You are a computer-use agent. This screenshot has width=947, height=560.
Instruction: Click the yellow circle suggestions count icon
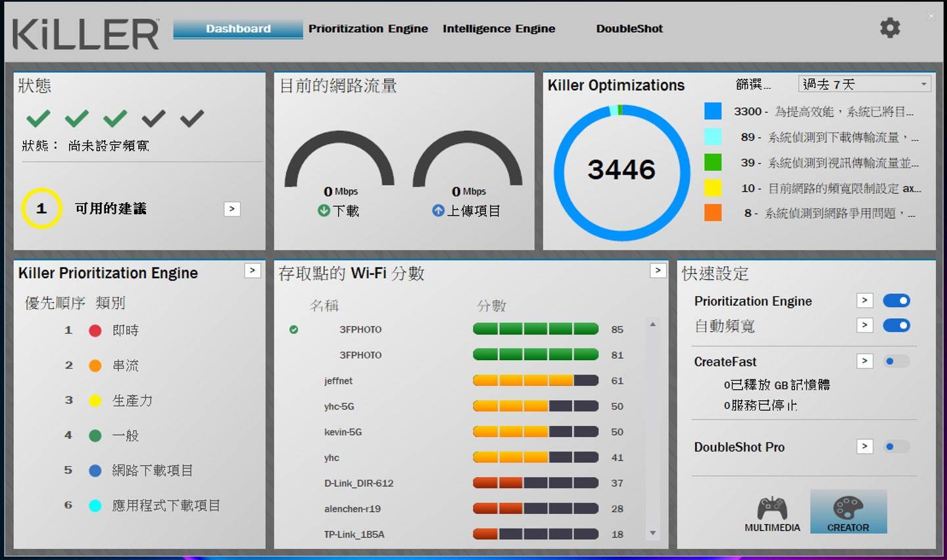pyautogui.click(x=41, y=208)
